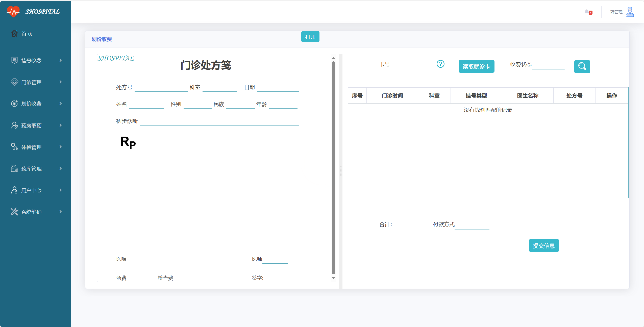This screenshot has height=327, width=644.
Task: Click the pharmacy pickup sidebar icon
Action: 14,125
